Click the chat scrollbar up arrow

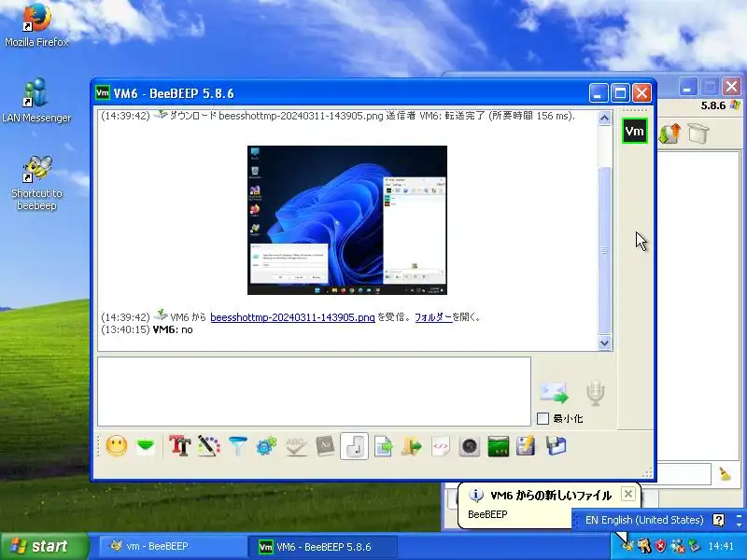point(604,119)
